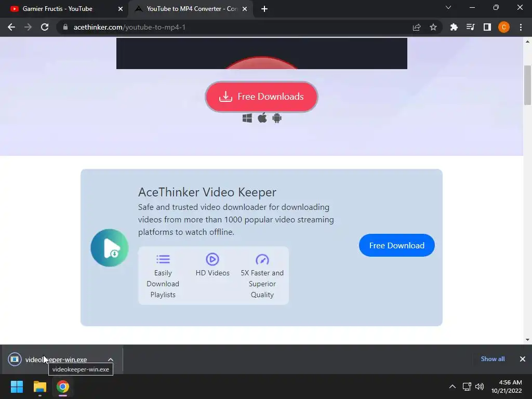Bookmark this page with star
Image resolution: width=532 pixels, height=399 pixels.
(x=433, y=27)
